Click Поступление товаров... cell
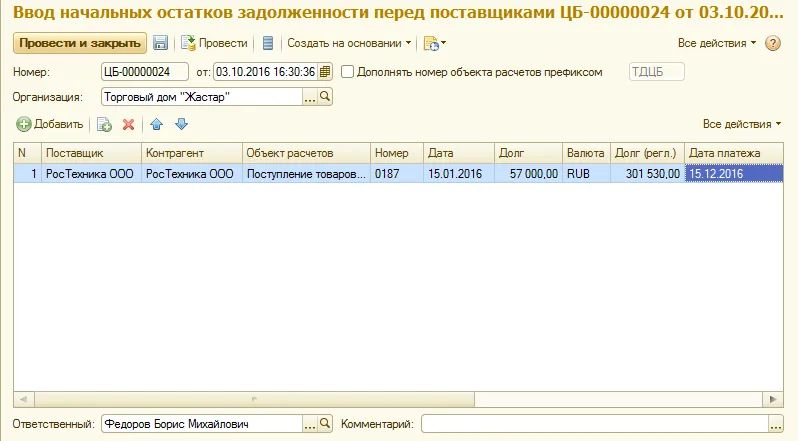The image size is (798, 441). (x=306, y=173)
